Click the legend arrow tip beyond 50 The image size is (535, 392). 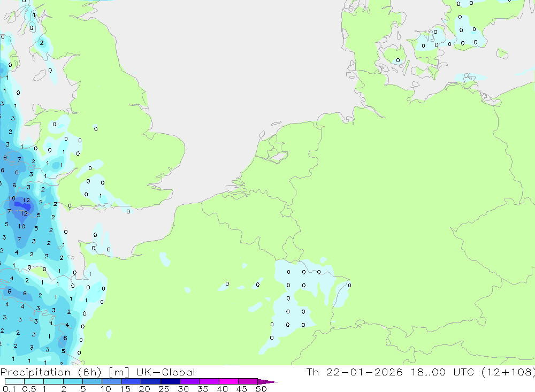click(268, 381)
